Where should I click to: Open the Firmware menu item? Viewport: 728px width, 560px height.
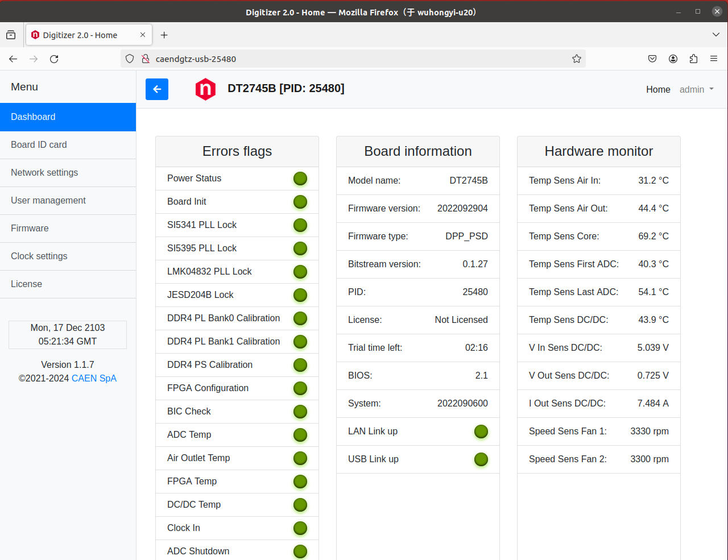68,229
